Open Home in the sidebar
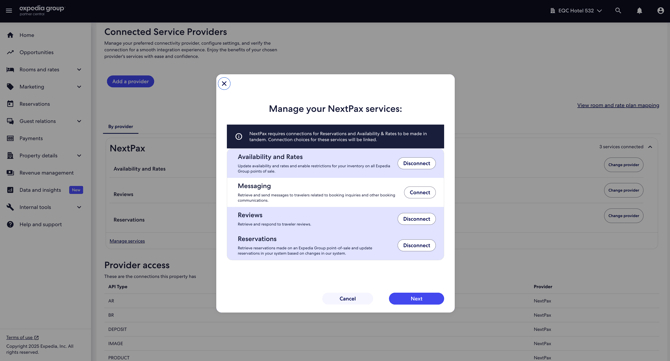This screenshot has height=361, width=670. (26, 35)
